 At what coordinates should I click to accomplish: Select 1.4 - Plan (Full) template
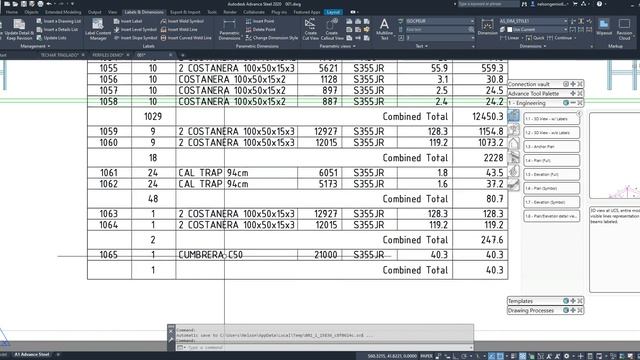click(551, 160)
